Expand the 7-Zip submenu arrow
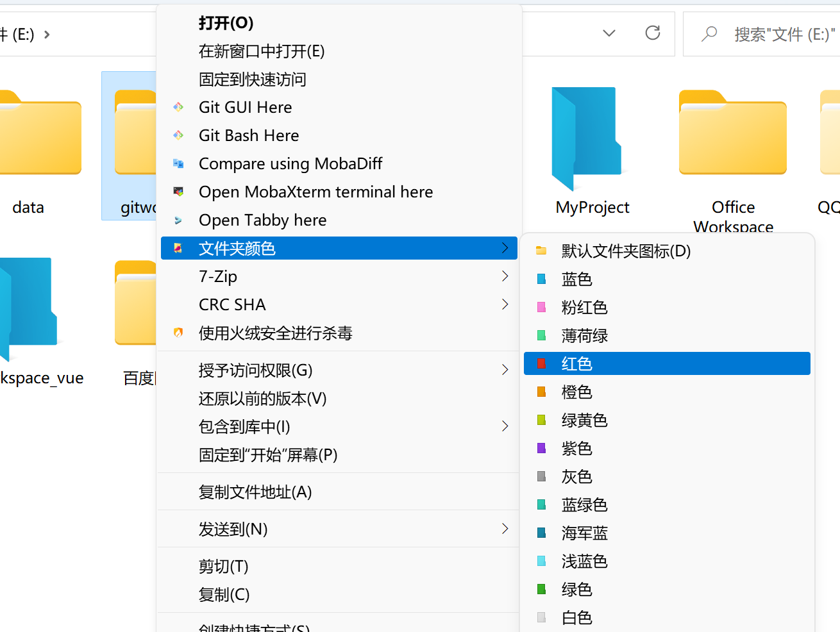 (x=505, y=276)
